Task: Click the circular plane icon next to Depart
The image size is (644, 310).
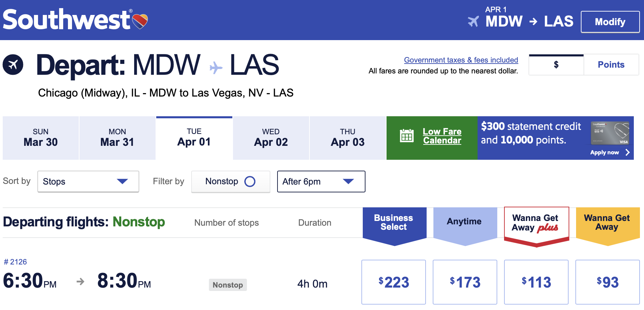Action: tap(13, 64)
